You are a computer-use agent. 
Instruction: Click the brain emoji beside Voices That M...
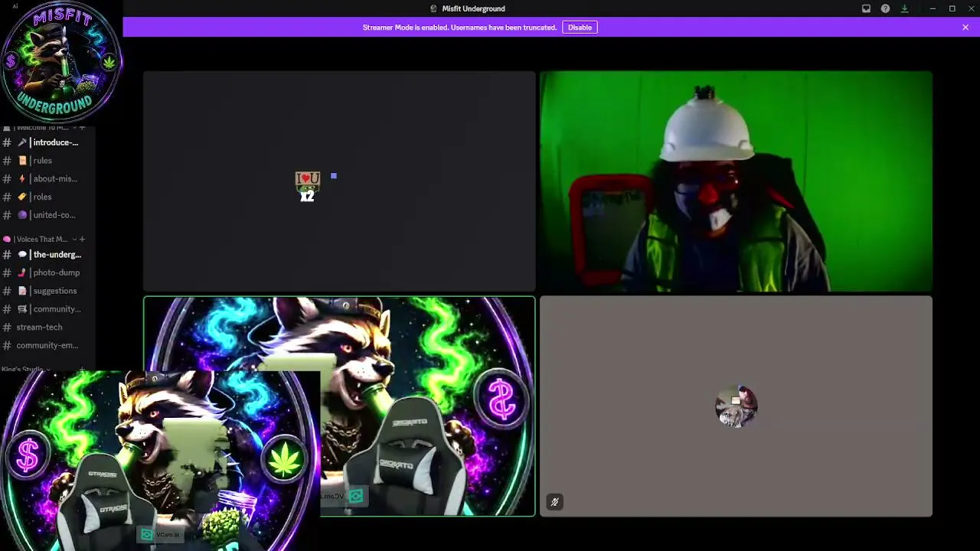pos(7,240)
